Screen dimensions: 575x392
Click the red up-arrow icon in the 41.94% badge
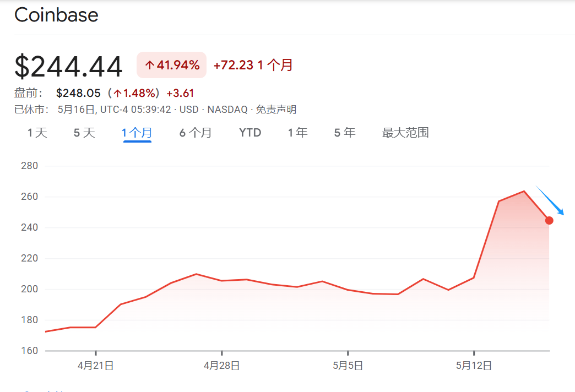pos(149,64)
